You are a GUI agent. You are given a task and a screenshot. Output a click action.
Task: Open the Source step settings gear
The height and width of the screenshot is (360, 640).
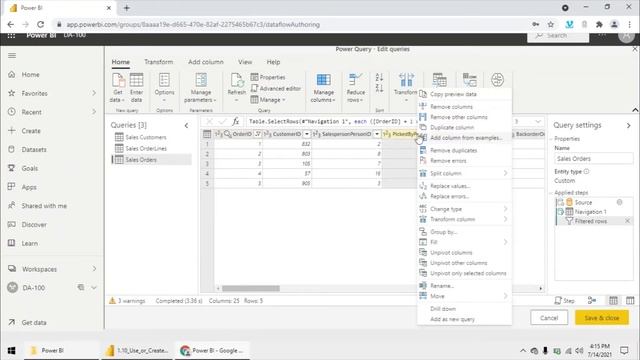point(620,202)
